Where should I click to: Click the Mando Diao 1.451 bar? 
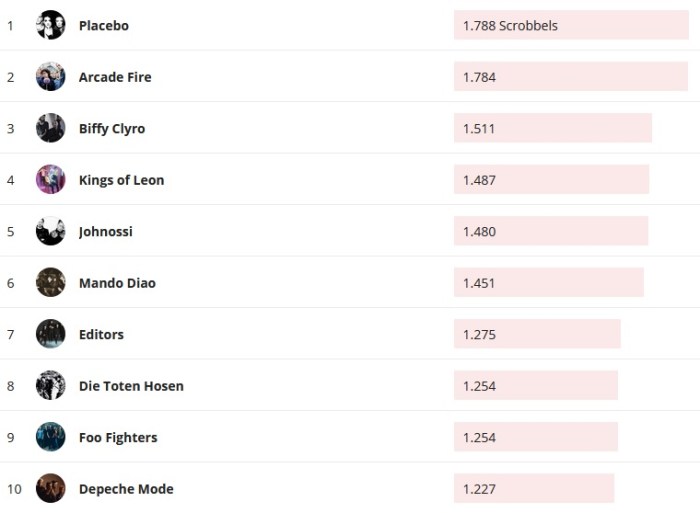[548, 283]
